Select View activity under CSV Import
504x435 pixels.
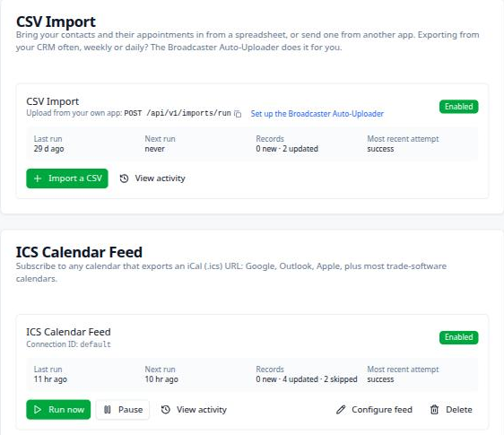[x=152, y=178]
